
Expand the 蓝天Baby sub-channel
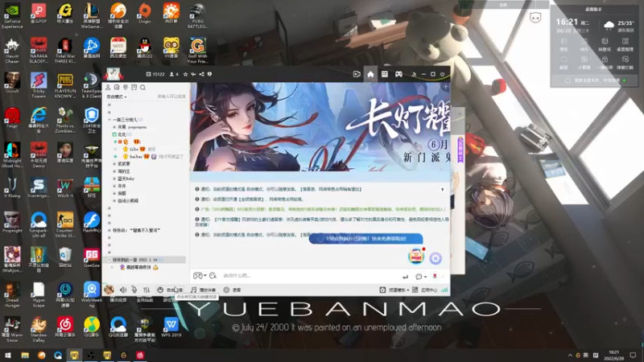[114, 179]
